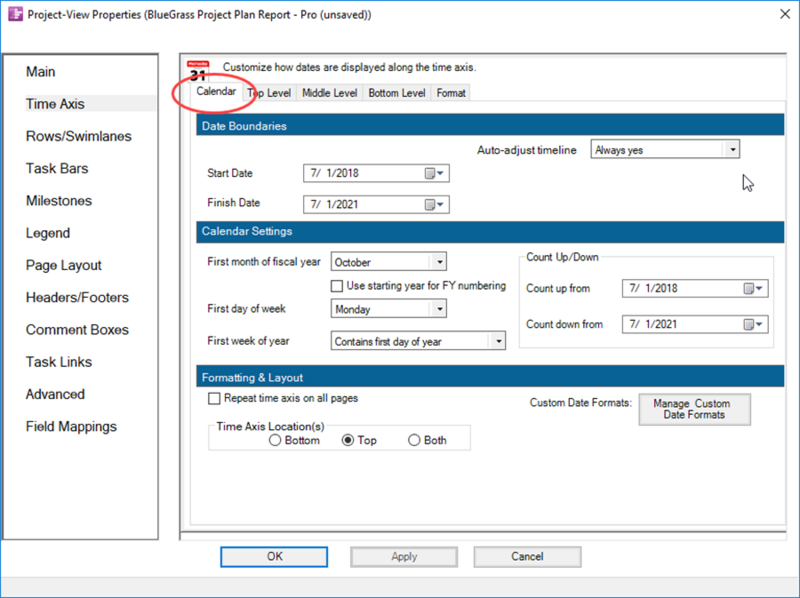Open the Advanced settings page
Viewport: 800px width, 598px height.
point(56,394)
